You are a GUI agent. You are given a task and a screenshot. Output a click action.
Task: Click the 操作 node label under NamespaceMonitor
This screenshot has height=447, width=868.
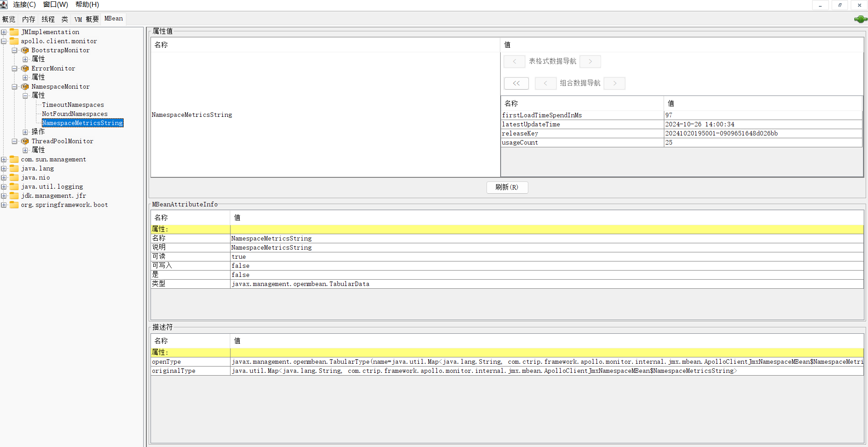point(38,132)
